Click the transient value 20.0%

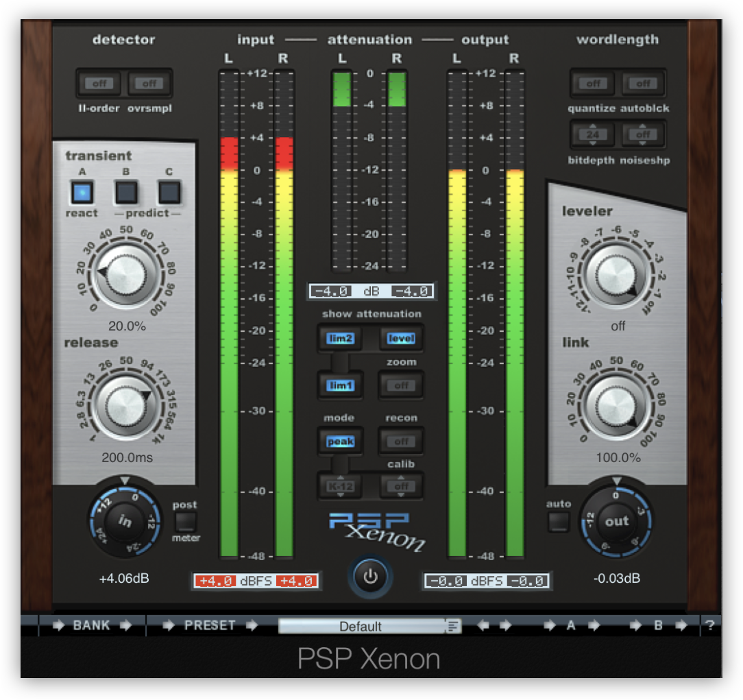click(x=127, y=326)
